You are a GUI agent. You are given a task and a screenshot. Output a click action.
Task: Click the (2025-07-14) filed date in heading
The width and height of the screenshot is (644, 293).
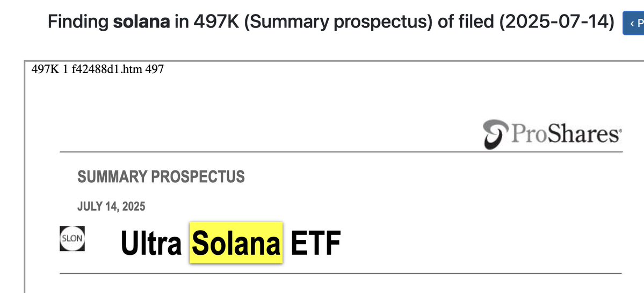point(557,22)
